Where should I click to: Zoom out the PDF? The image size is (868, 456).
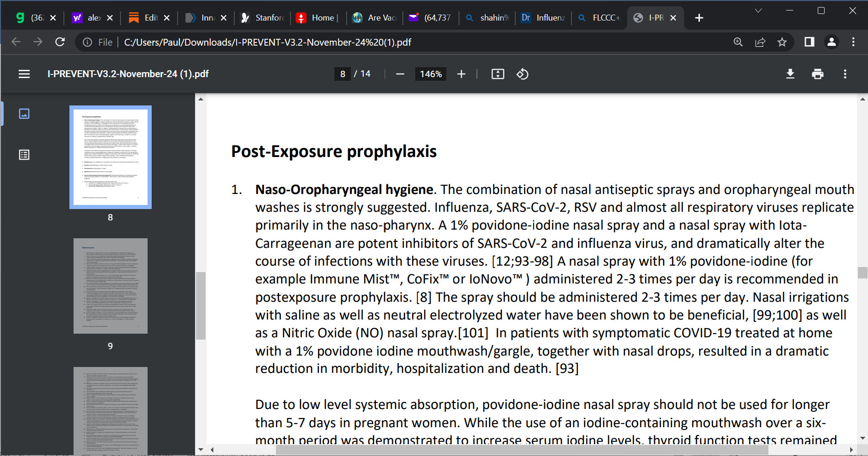pyautogui.click(x=400, y=74)
